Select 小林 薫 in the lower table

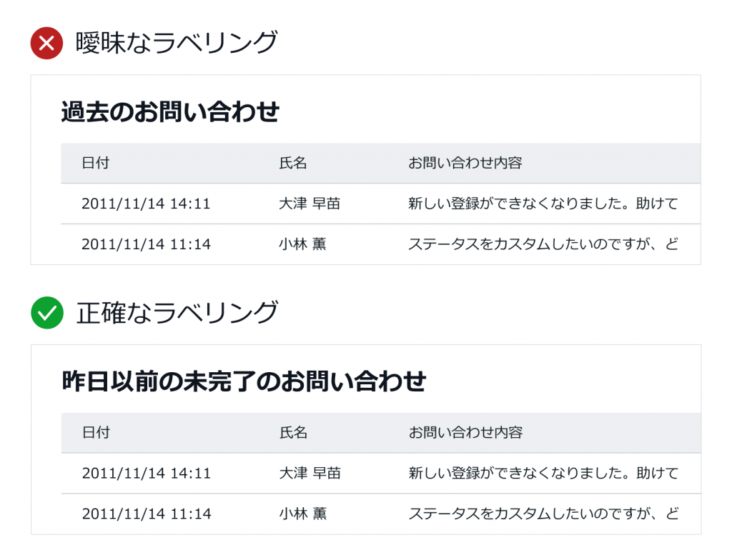click(303, 514)
